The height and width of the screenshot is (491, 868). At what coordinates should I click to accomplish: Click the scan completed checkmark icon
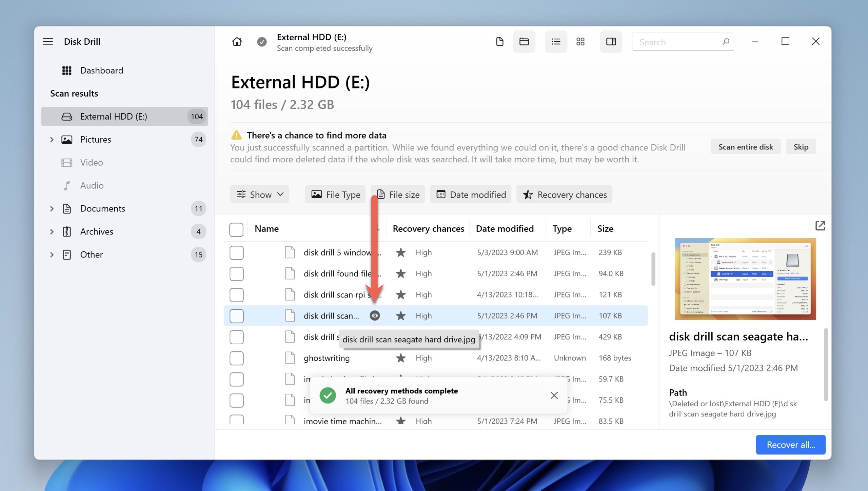pos(262,42)
